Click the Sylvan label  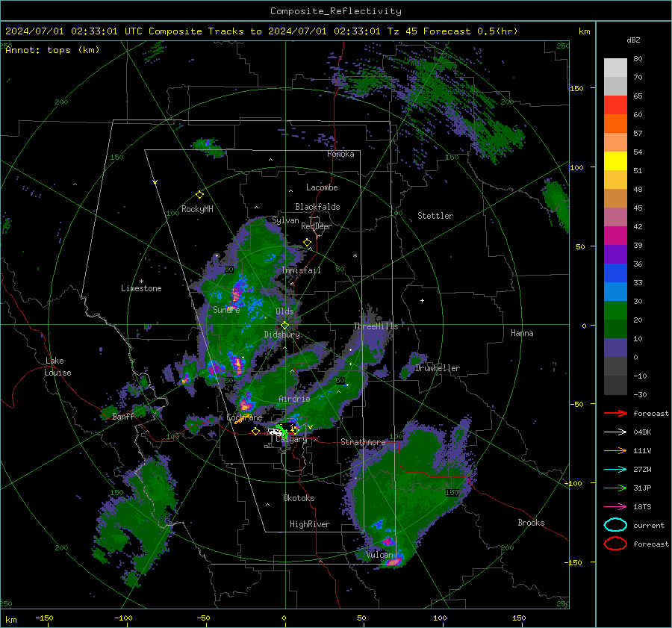click(x=285, y=220)
